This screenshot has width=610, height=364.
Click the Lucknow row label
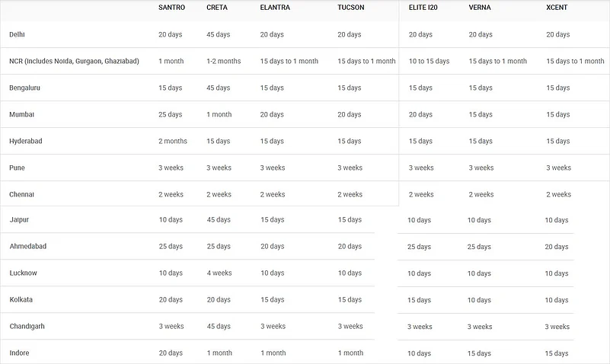(23, 273)
